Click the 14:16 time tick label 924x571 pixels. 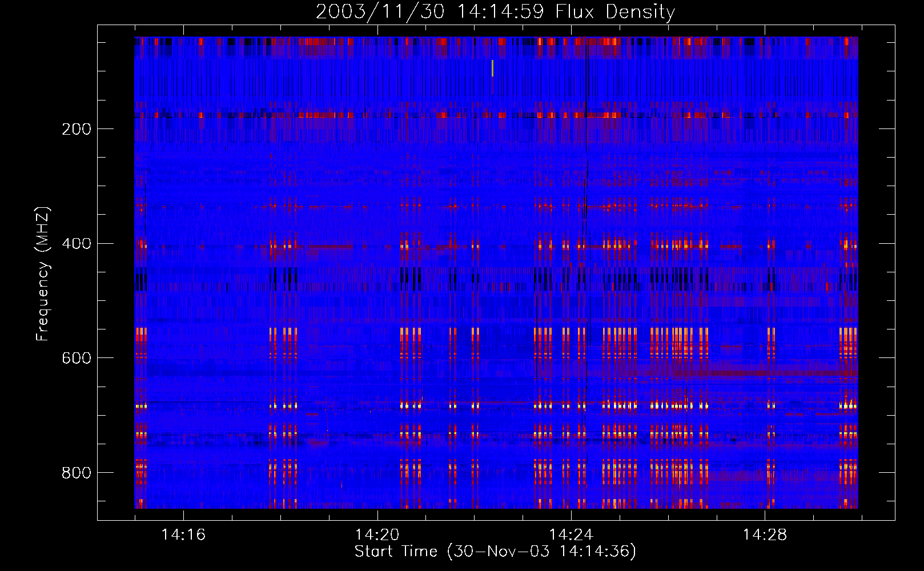pyautogui.click(x=183, y=534)
